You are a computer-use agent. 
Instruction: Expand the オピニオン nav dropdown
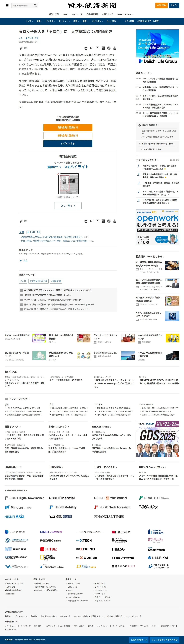coord(97,21)
